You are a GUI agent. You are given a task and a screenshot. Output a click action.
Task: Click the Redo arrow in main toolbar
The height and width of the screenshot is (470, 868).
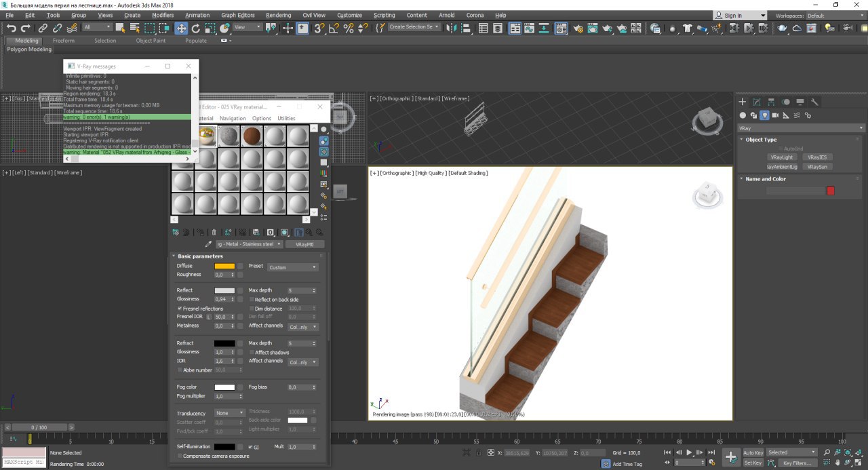[26, 28]
